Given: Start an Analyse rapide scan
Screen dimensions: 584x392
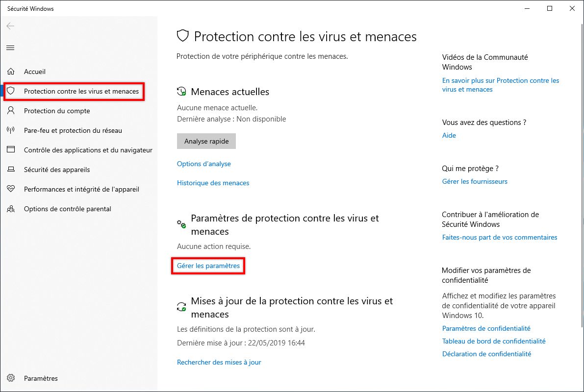Looking at the screenshot, I should tap(206, 141).
